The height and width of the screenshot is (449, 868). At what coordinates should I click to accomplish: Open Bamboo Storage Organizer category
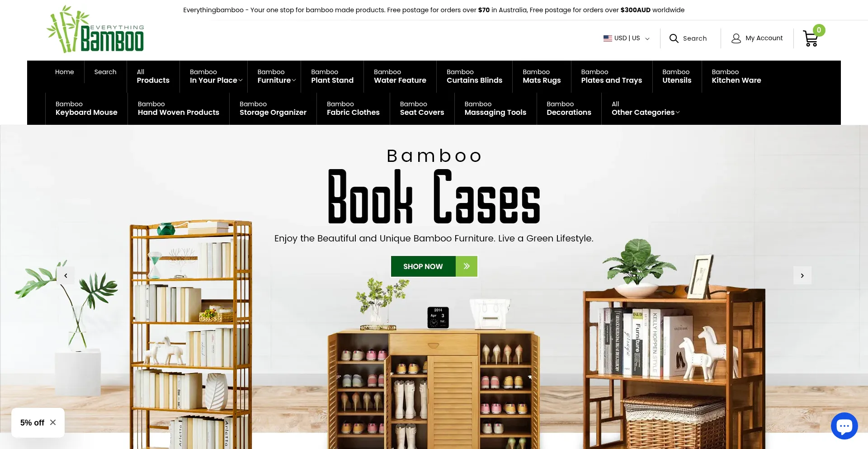273,109
